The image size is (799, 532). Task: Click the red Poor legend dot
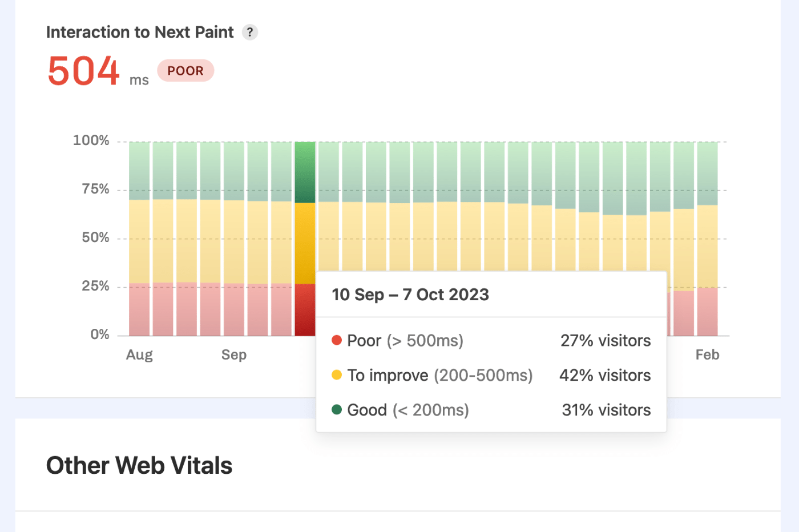(x=336, y=339)
